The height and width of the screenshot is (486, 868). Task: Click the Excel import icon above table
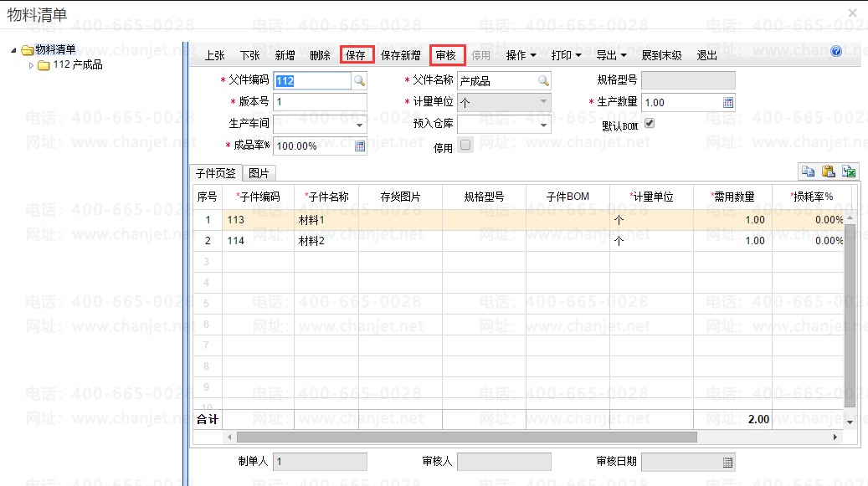849,171
